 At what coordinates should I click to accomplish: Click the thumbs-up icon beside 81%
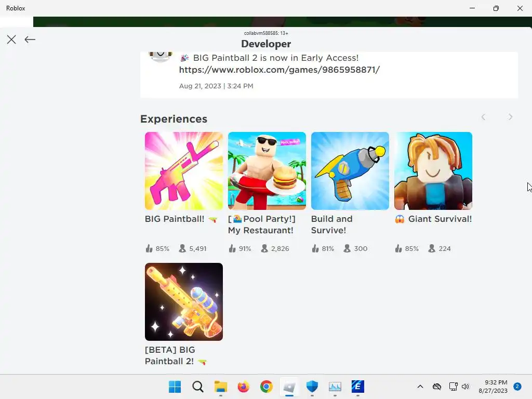click(315, 248)
